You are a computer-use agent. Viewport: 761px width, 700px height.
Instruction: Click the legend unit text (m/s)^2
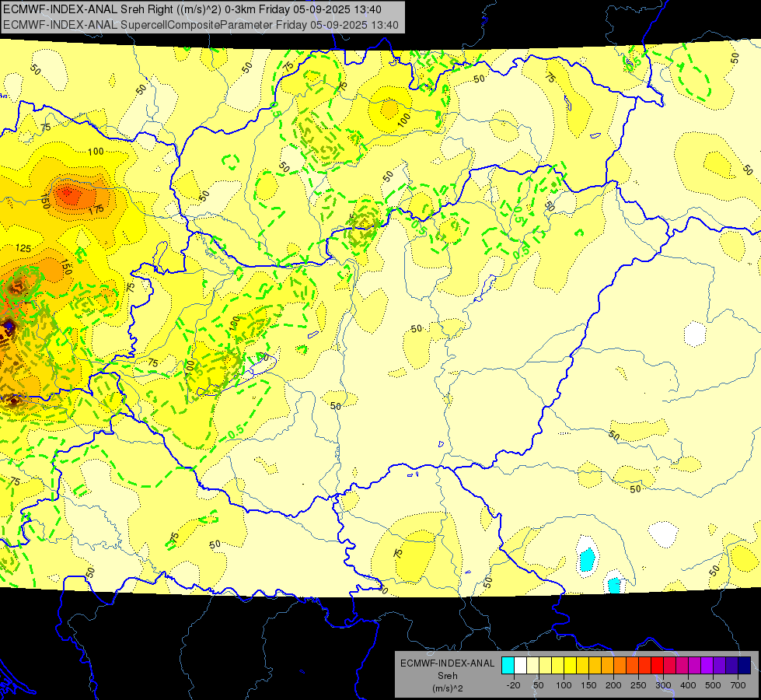coord(448,688)
